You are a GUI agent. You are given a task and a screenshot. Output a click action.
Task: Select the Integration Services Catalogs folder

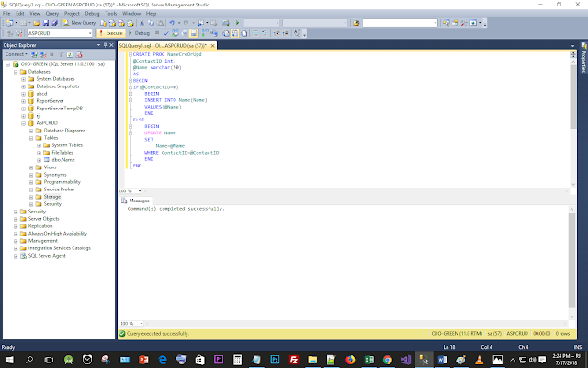[59, 248]
